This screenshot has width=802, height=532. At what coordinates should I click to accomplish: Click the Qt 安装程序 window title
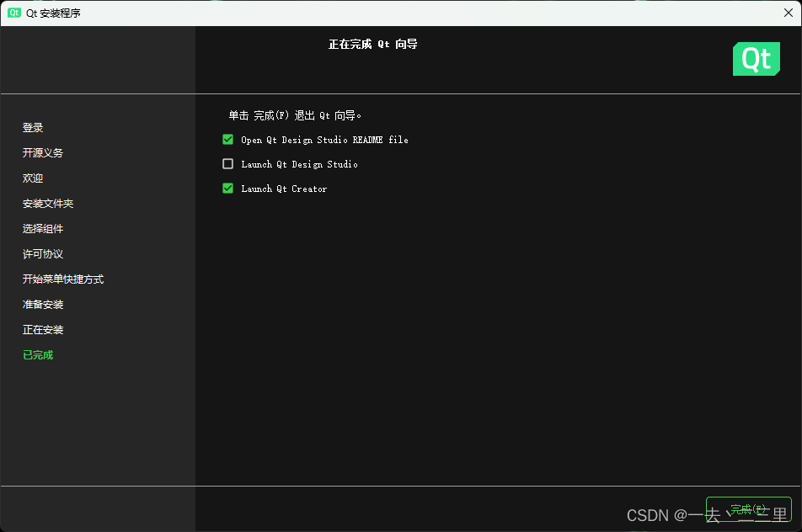click(53, 13)
